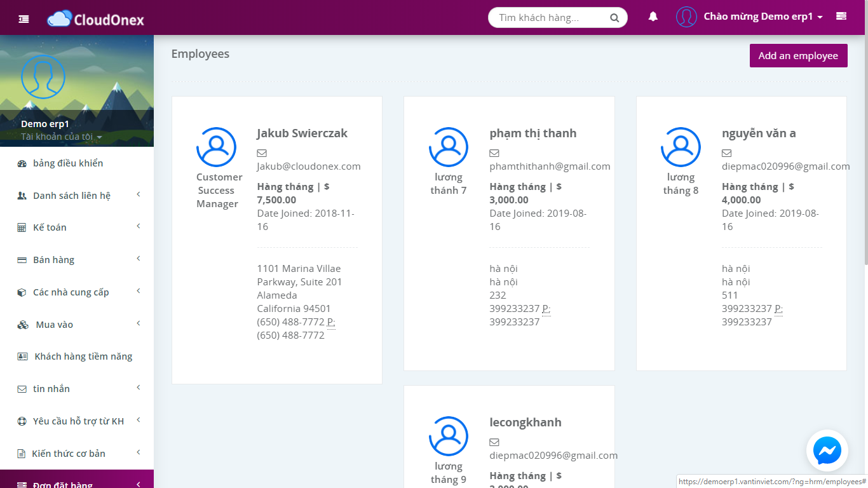Click the sidebar profile avatar

pos(43,77)
